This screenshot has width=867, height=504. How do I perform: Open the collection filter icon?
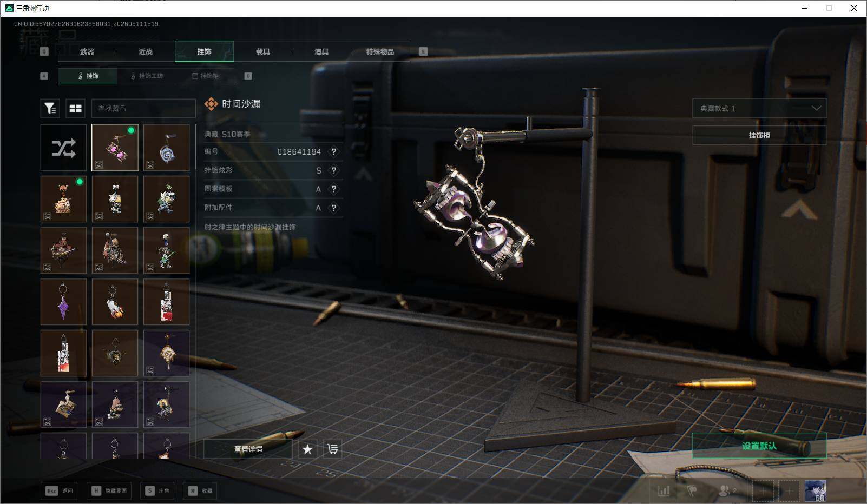click(50, 109)
